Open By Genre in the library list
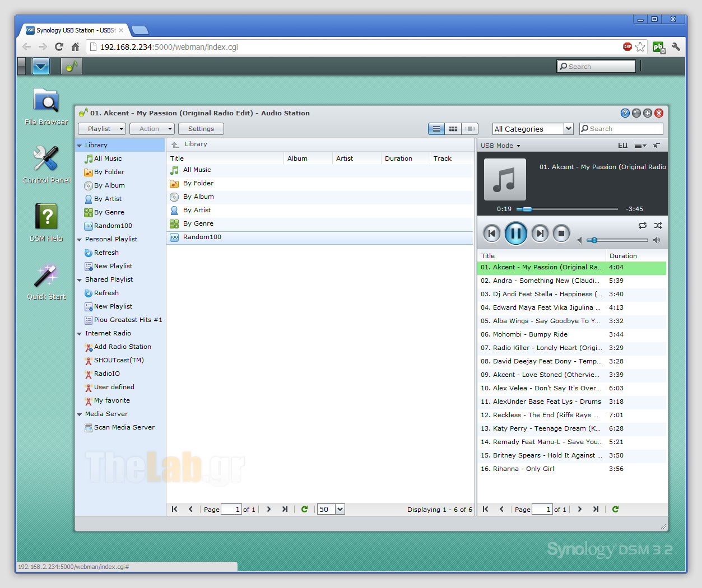The width and height of the screenshot is (702, 588). click(198, 223)
